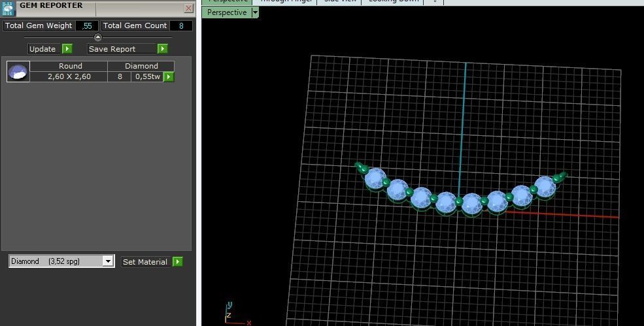The image size is (644, 326).
Task: Click the Gem Reporter panel icon
Action: [x=8, y=8]
